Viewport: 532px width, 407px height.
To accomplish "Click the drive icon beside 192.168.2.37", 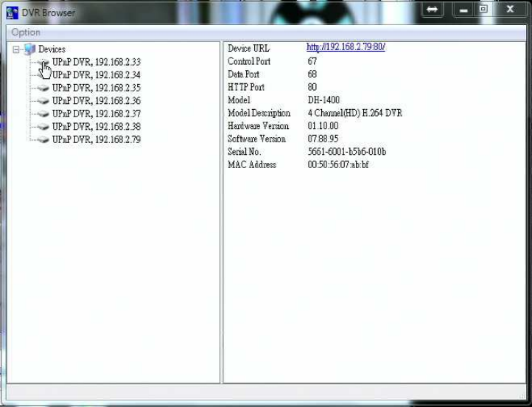I will tap(43, 114).
